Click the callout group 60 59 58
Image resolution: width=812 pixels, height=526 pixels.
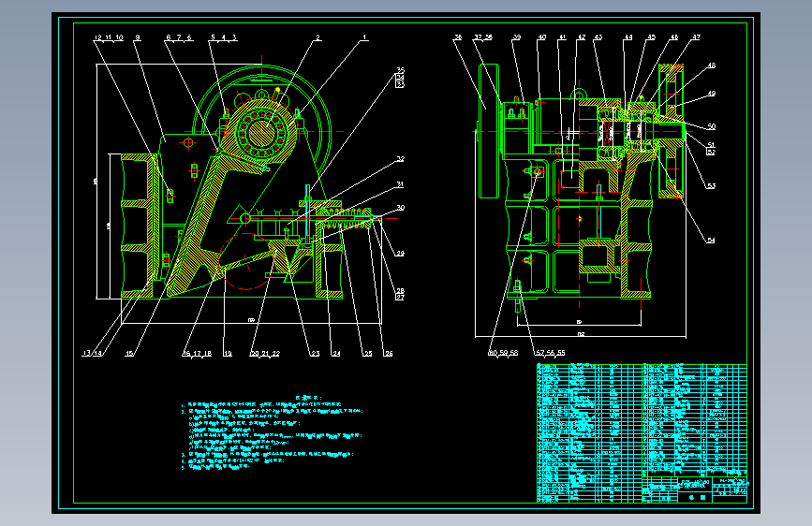(503, 353)
